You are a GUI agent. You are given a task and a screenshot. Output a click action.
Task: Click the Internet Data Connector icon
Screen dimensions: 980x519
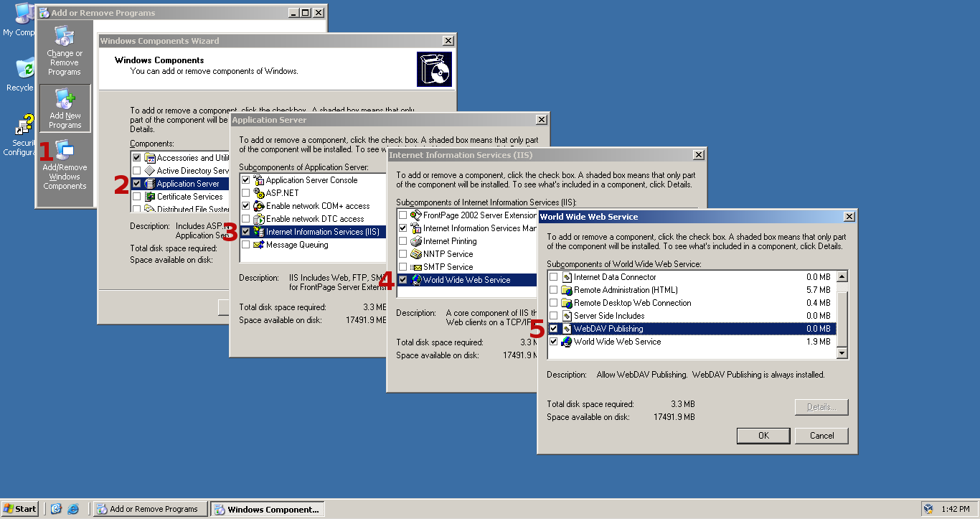click(567, 277)
